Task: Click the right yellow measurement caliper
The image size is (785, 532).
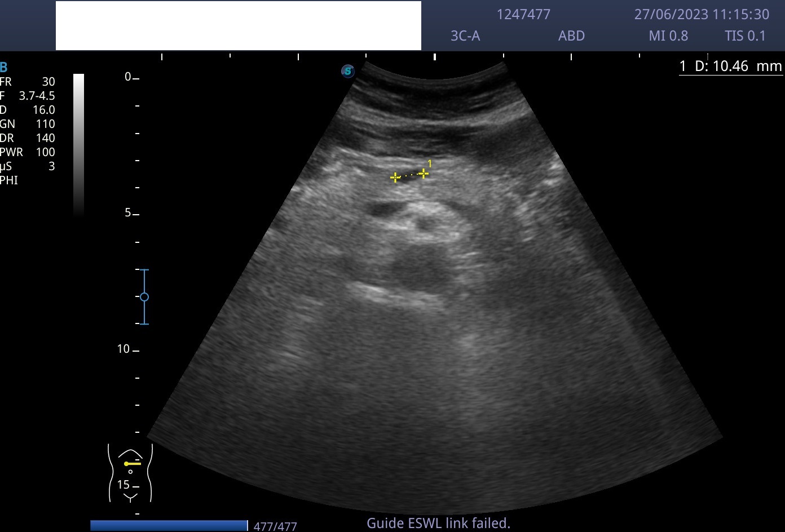Action: (423, 174)
